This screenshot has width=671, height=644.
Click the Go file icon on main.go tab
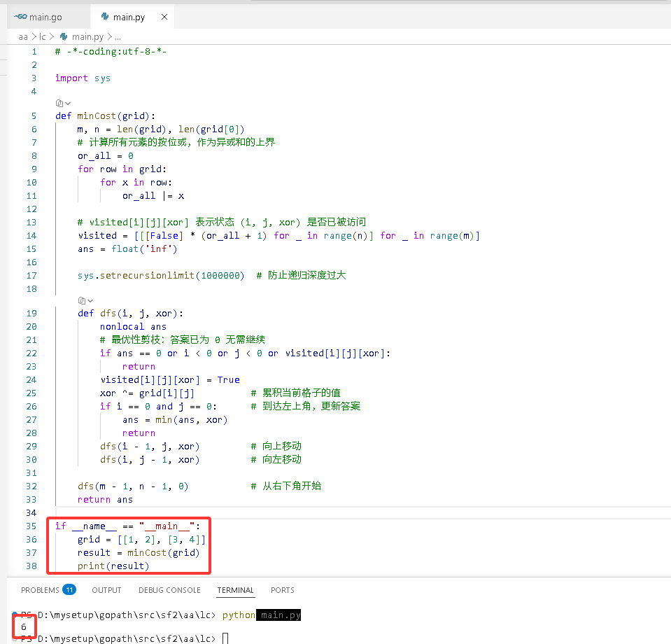[20, 17]
